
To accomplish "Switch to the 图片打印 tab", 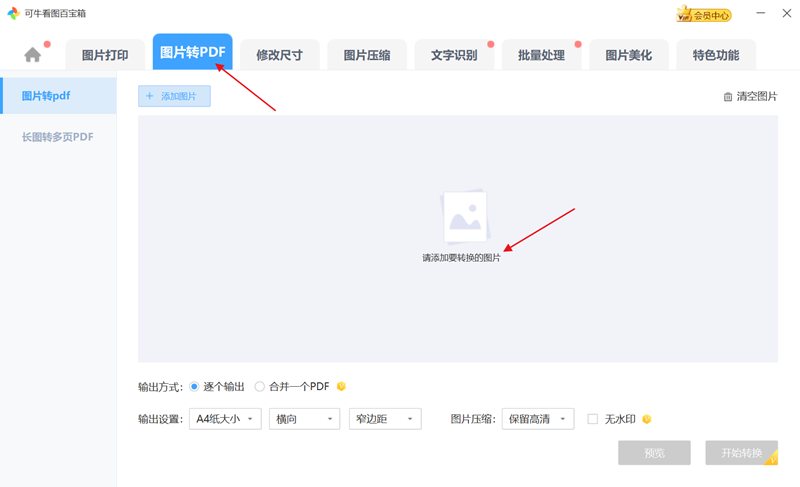I will tap(105, 55).
